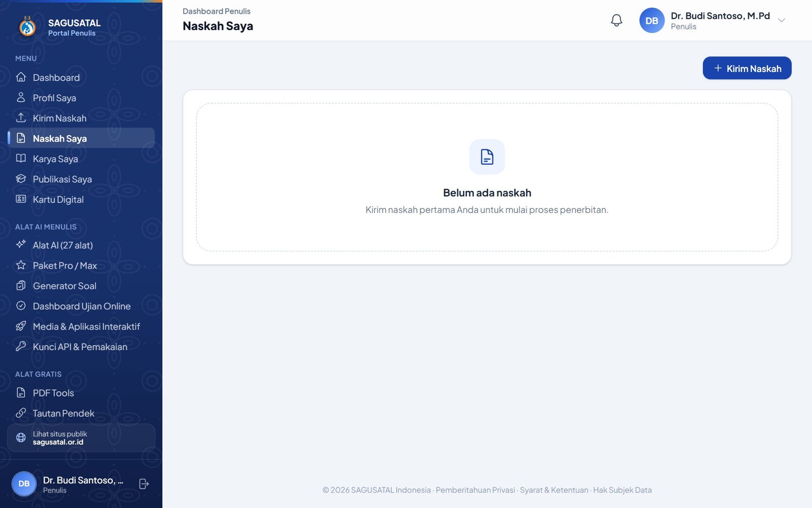Open Generator Soal menu item
This screenshot has height=508, width=812.
pos(81,285)
